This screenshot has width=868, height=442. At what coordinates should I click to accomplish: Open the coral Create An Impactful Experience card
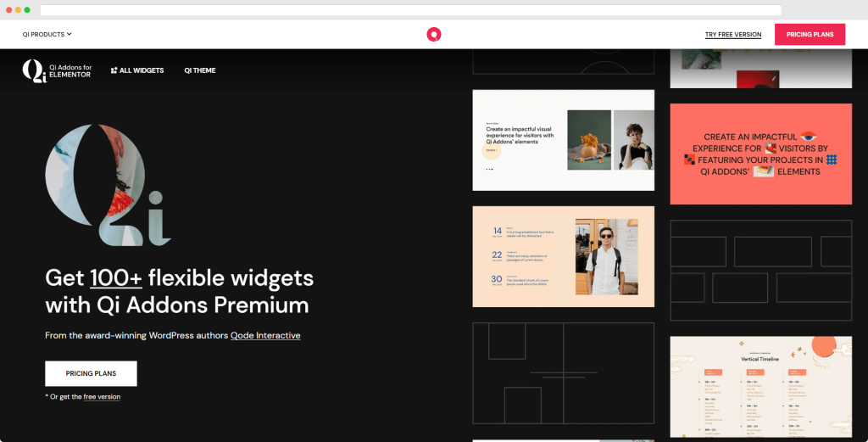pyautogui.click(x=760, y=154)
